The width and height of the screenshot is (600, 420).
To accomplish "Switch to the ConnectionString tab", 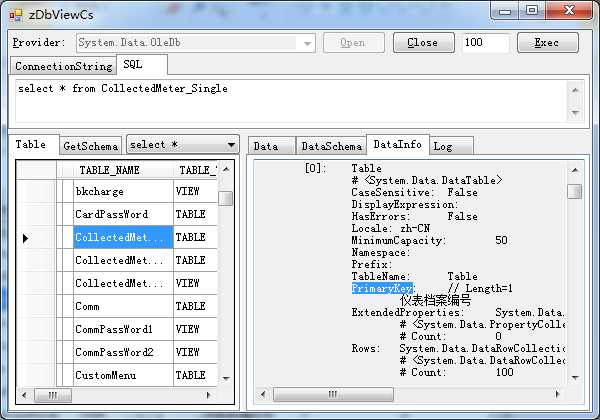I will click(64, 66).
